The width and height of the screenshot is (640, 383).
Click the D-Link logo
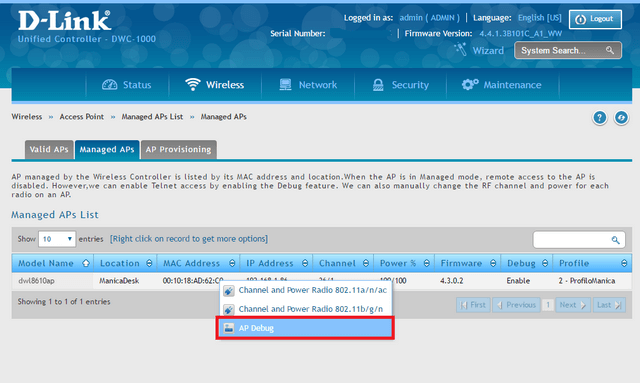point(64,20)
